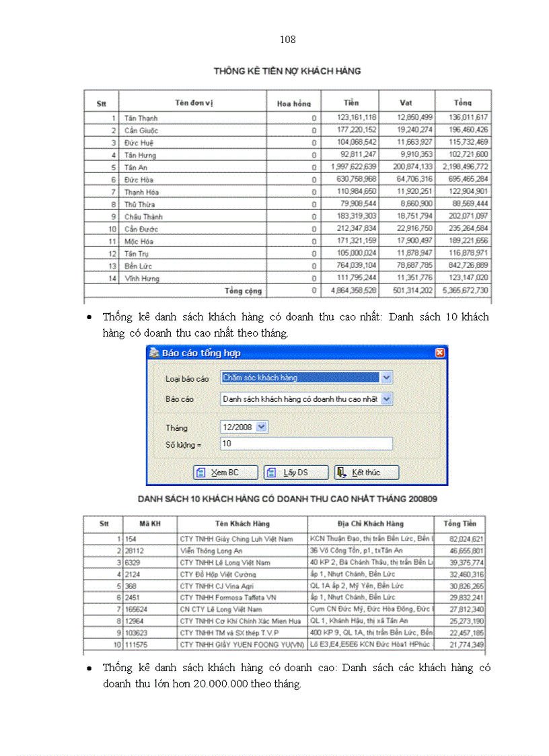This screenshot has height=756, width=549.
Task: Click the Báo cáo field dropdown arrow
Action: coord(386,399)
